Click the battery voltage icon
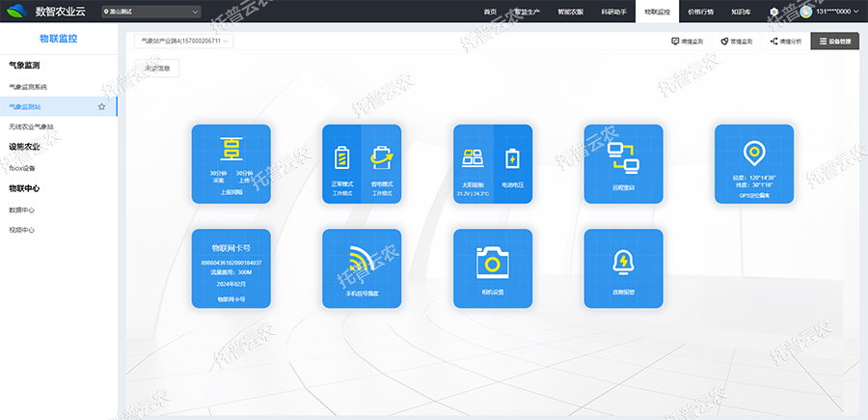 (x=512, y=156)
